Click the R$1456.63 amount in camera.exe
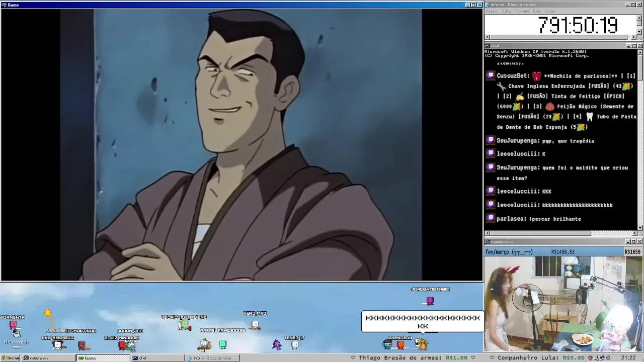The width and height of the screenshot is (644, 362). 563,252
